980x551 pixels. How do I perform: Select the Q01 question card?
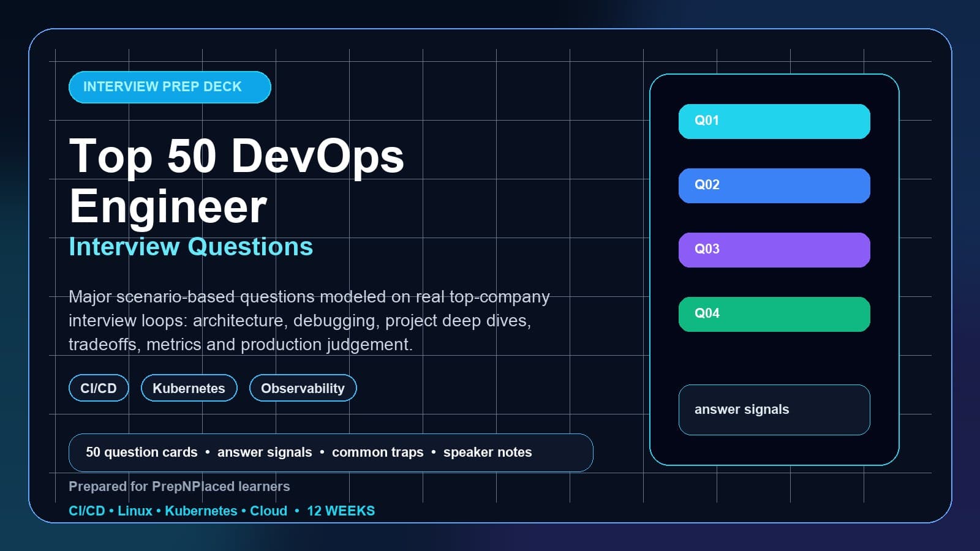point(774,121)
